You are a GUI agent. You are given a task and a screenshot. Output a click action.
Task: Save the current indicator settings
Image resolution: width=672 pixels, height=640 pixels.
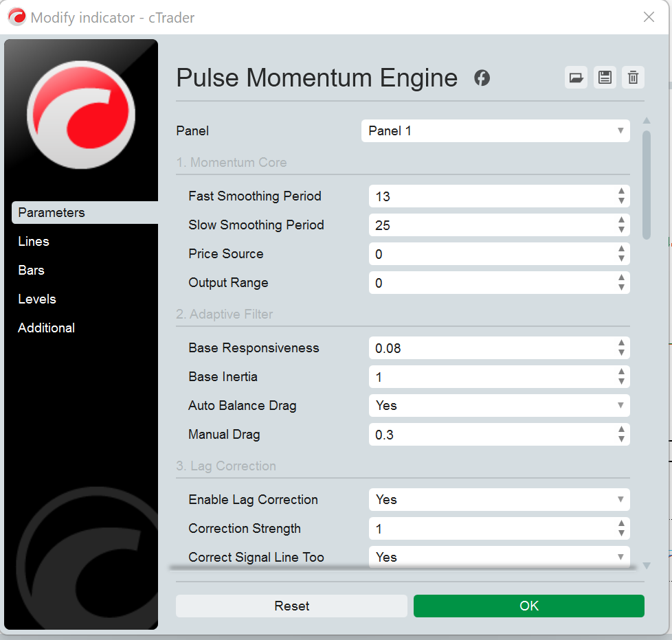[x=605, y=77]
